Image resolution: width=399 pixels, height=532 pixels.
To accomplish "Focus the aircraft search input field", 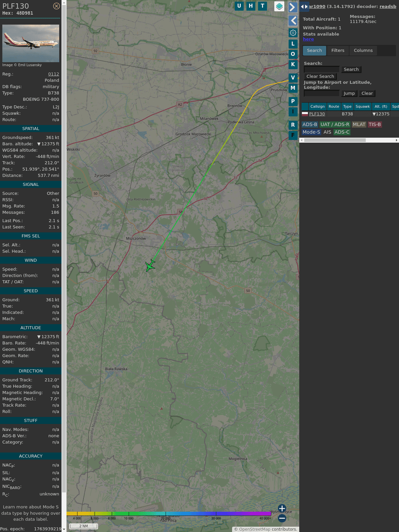I will click(322, 69).
